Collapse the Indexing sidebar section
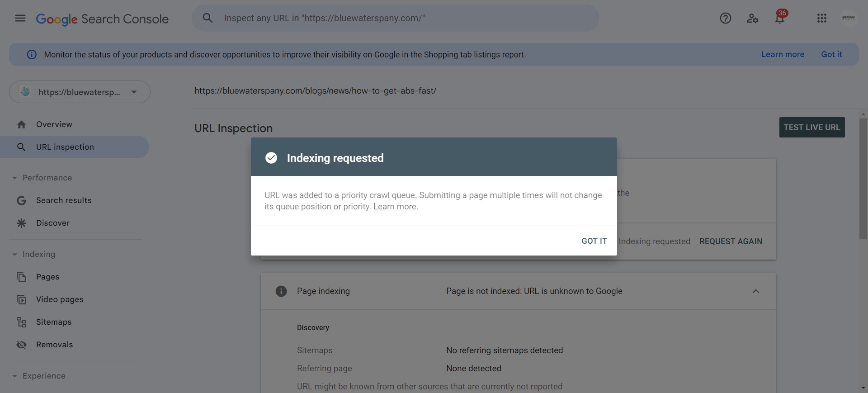This screenshot has height=393, width=868. (14, 255)
